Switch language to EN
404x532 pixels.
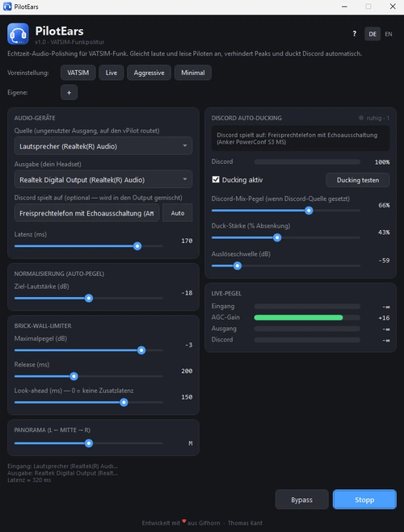389,34
